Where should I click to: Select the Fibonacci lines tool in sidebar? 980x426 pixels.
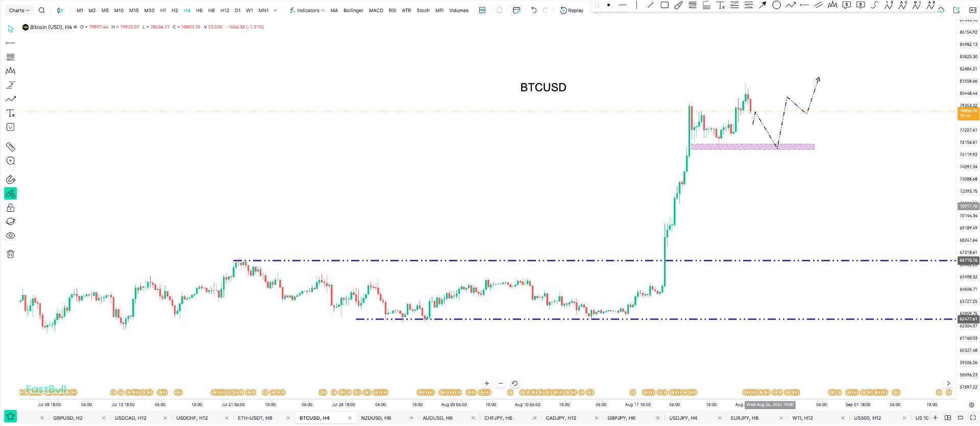point(10,57)
